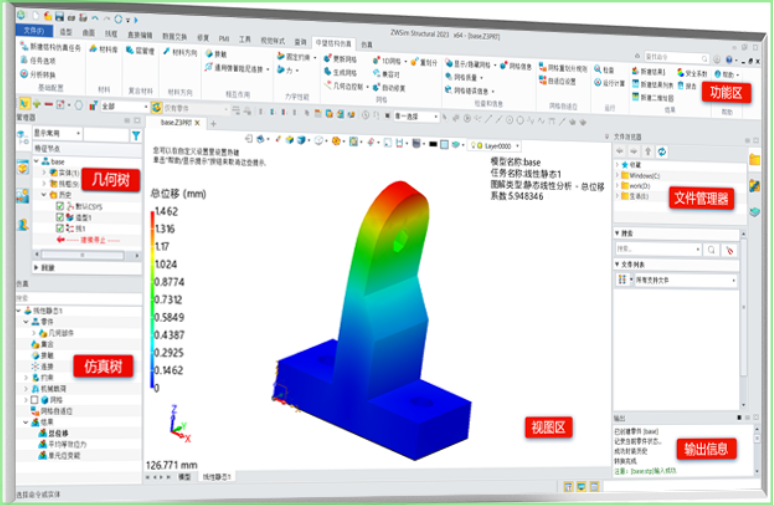
Task: Click the color legend bar
Action: (x=154, y=299)
